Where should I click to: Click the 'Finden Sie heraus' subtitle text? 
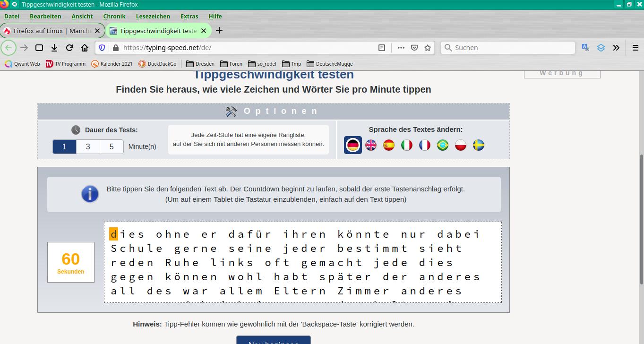[x=274, y=89]
